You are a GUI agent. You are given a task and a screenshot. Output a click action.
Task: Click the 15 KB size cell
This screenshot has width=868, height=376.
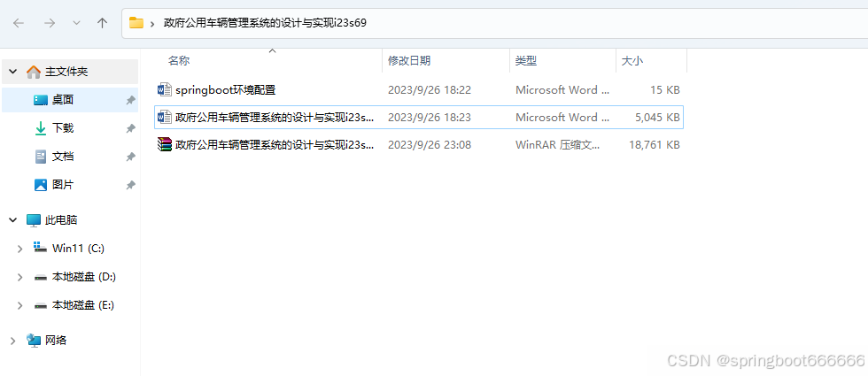[665, 89]
